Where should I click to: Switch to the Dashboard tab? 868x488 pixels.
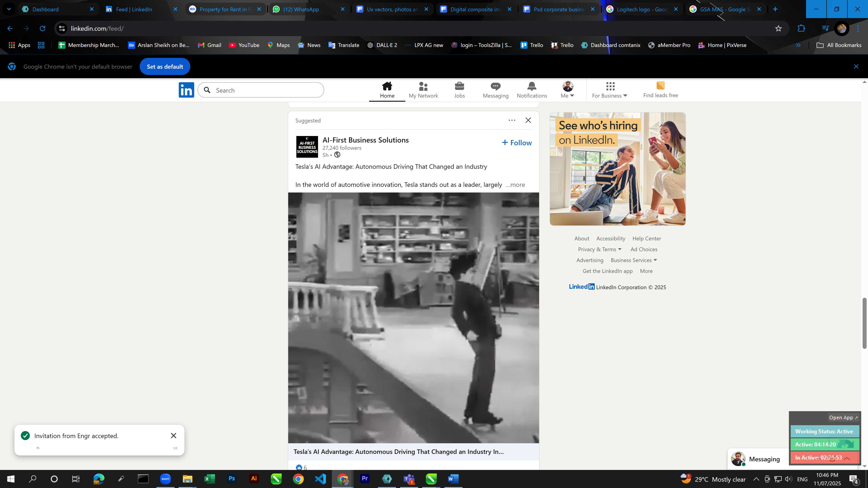pos(58,9)
